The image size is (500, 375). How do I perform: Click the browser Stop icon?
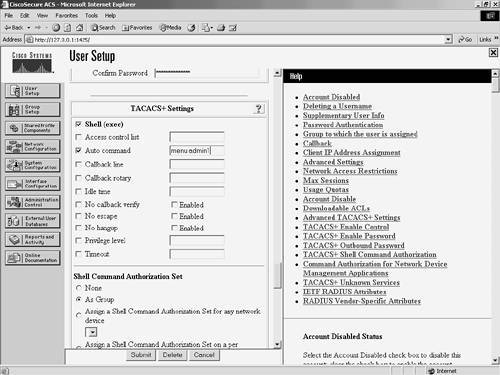(56, 28)
